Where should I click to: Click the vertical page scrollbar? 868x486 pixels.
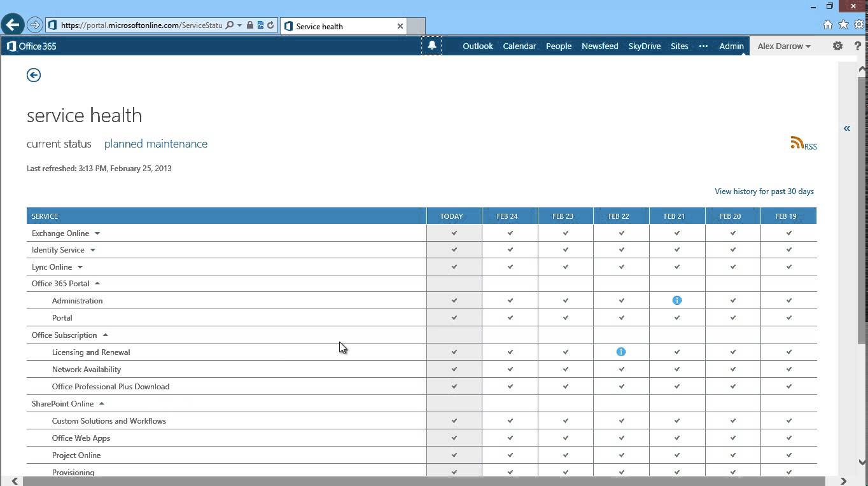pyautogui.click(x=862, y=210)
